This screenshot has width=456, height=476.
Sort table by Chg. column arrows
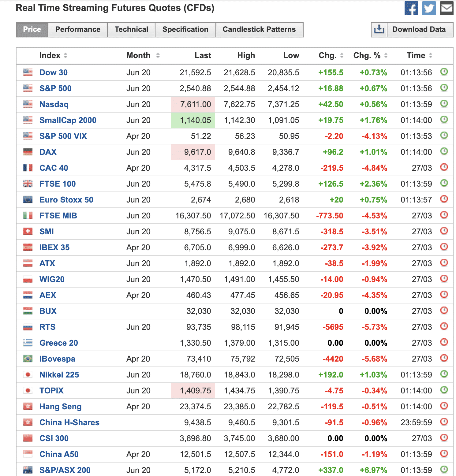pyautogui.click(x=342, y=55)
